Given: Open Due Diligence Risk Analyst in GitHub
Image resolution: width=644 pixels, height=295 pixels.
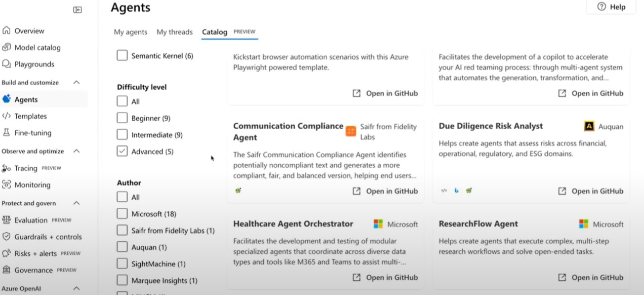Looking at the screenshot, I should (591, 191).
